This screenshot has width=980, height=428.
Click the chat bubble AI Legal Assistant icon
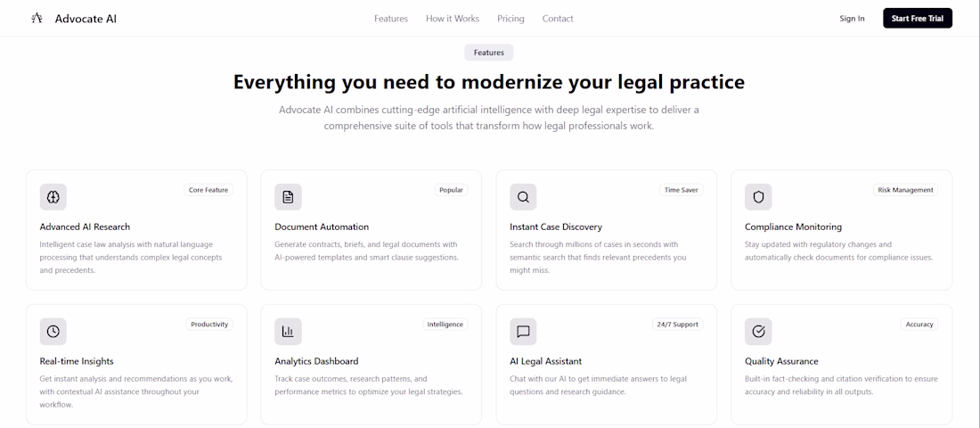click(523, 332)
